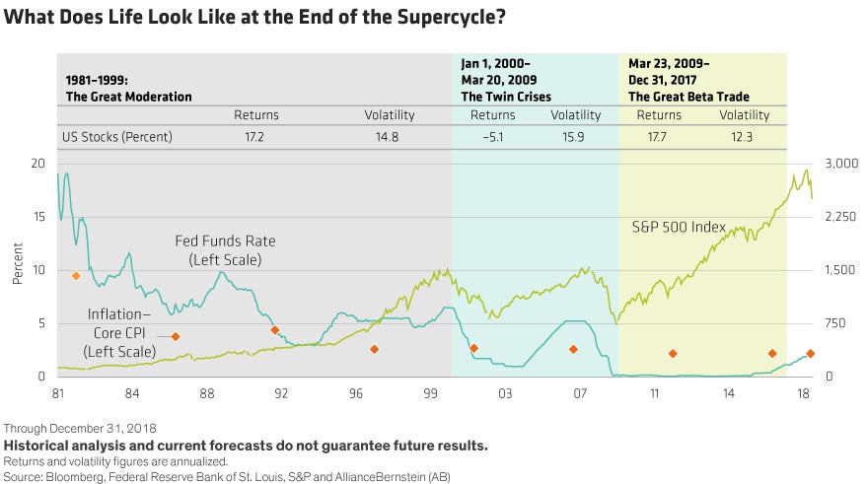
Task: Select the Great Moderation period header
Action: pos(128,89)
